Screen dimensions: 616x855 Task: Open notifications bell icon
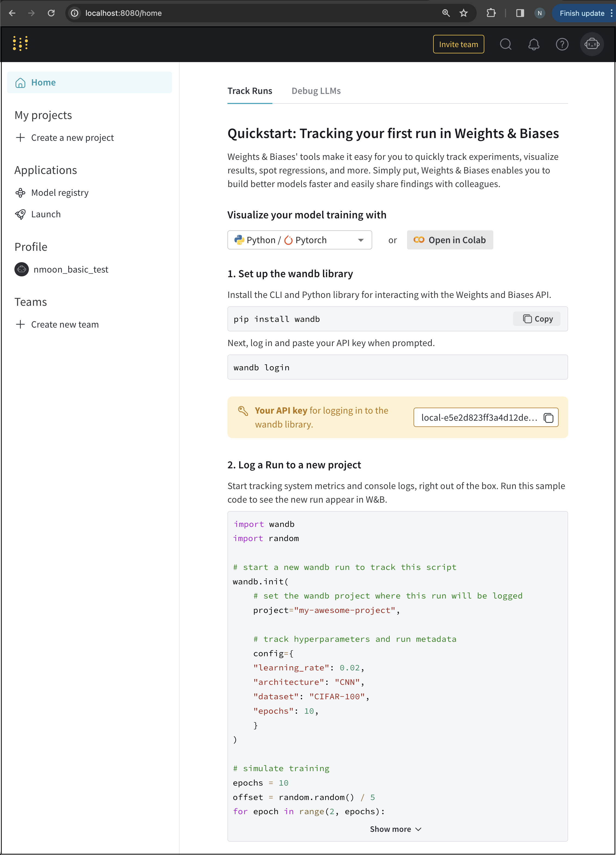pyautogui.click(x=534, y=44)
